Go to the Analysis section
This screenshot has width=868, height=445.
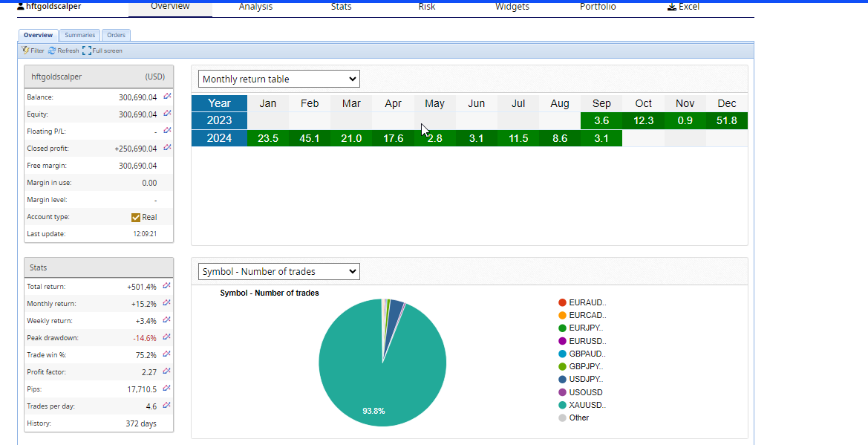point(255,7)
